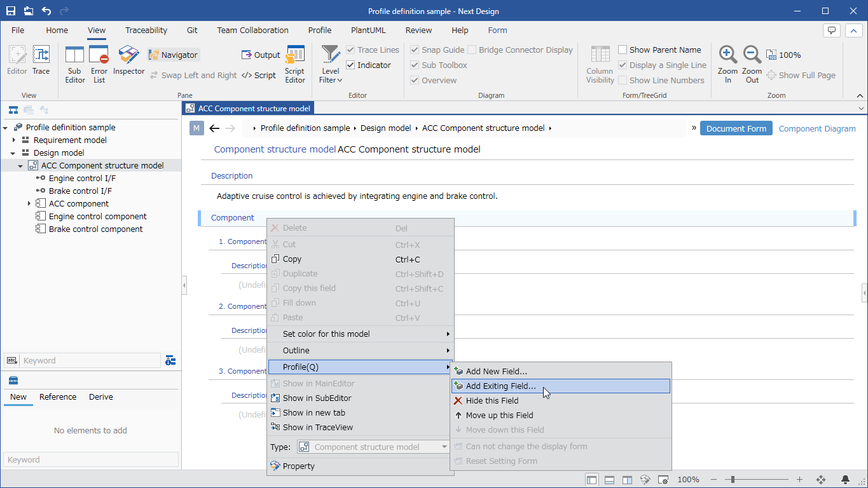Click the model tree view icon in navigator

13,110
